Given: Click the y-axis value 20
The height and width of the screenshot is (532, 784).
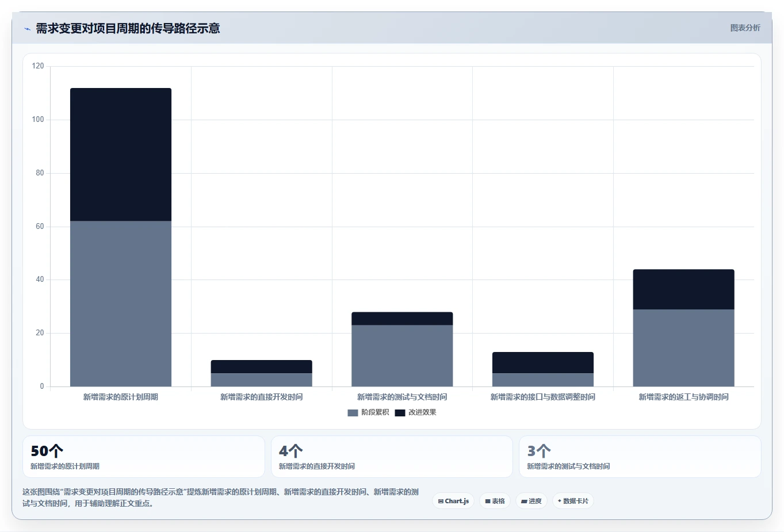Looking at the screenshot, I should click(40, 333).
